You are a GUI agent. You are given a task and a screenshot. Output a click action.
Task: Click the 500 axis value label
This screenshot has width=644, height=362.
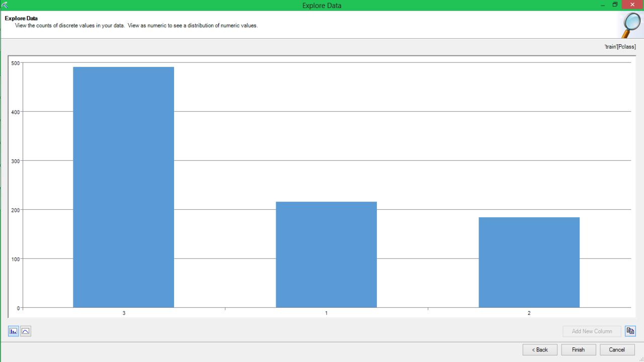16,63
